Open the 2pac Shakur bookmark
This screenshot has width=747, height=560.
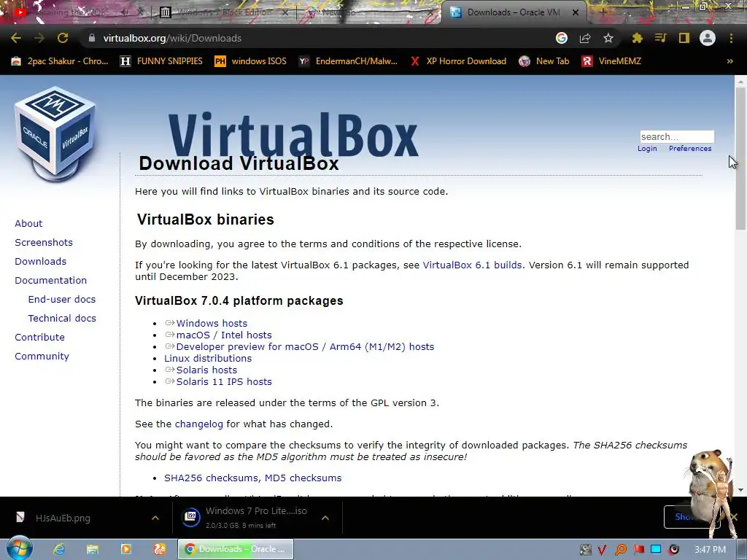[60, 61]
